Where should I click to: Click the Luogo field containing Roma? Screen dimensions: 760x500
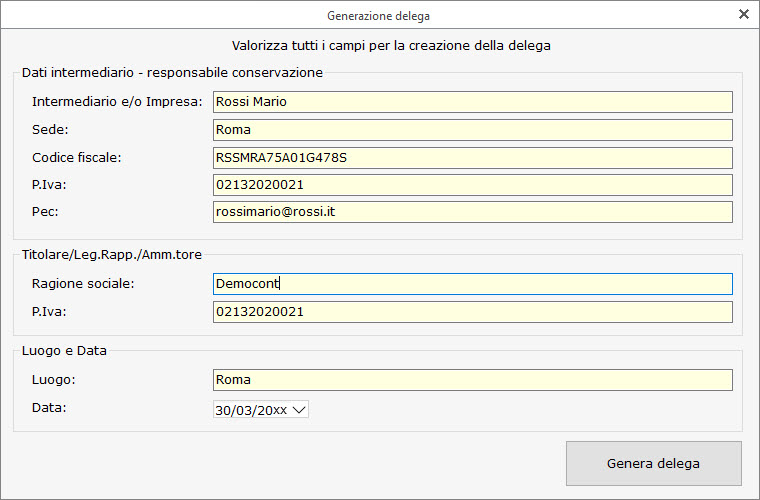pyautogui.click(x=473, y=380)
